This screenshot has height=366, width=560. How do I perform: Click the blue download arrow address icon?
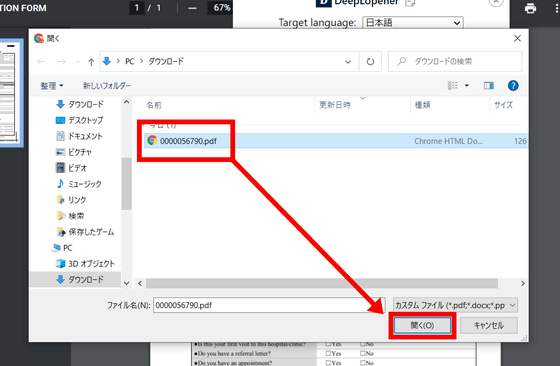(106, 61)
